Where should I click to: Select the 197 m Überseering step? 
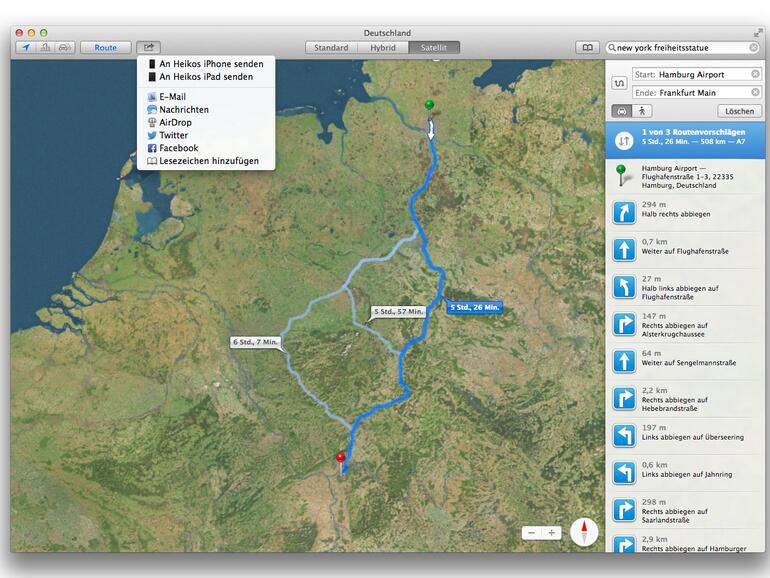[x=686, y=436]
